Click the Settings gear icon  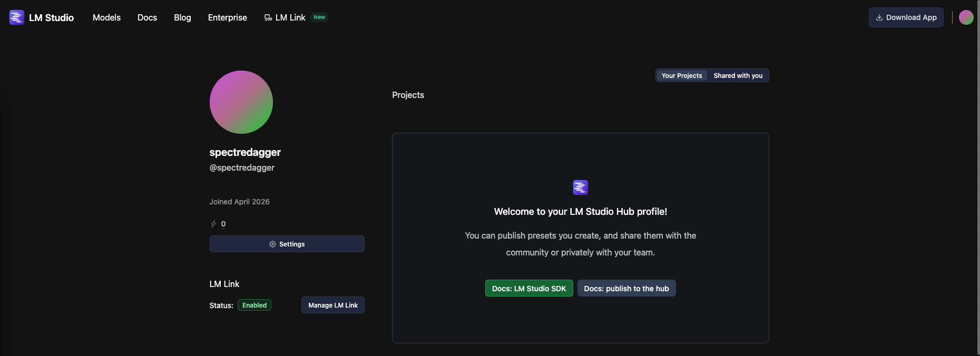pos(272,244)
